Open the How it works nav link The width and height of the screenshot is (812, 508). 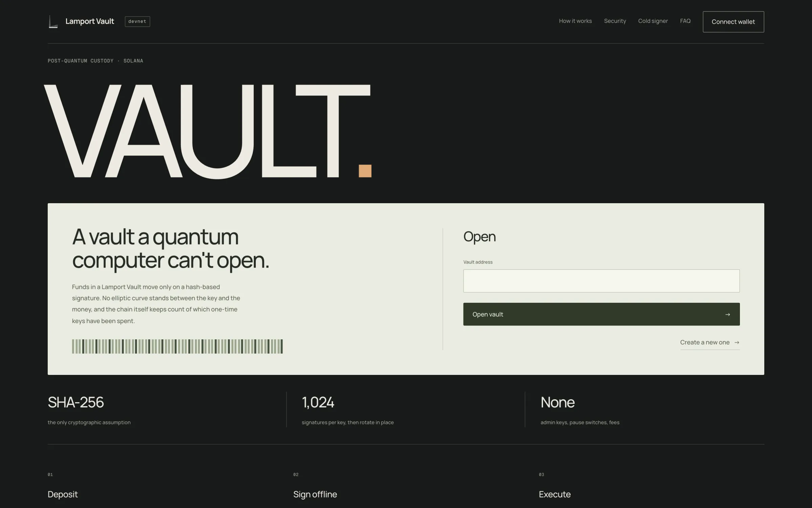coord(575,21)
